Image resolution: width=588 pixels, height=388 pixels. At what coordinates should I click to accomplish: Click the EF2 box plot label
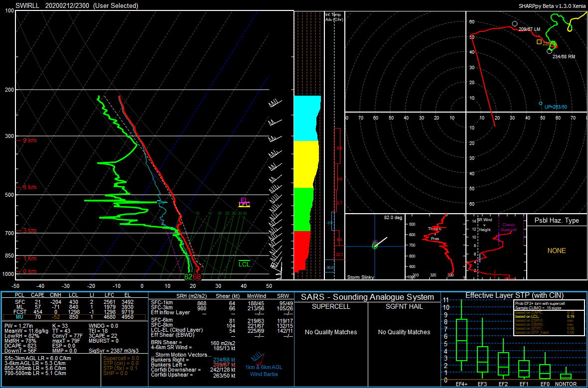[x=503, y=384]
